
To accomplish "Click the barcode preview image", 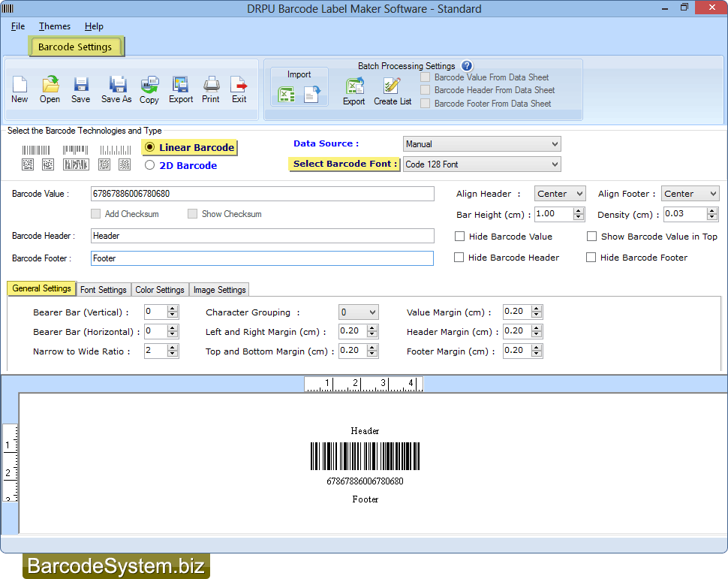I will tap(365, 457).
